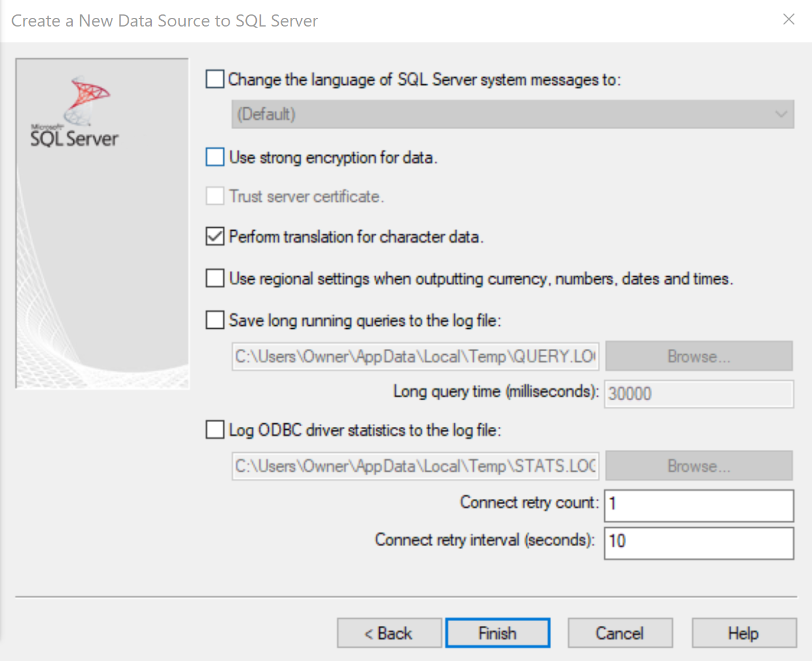812x661 pixels.
Task: Browse for the statistics log file
Action: 698,465
